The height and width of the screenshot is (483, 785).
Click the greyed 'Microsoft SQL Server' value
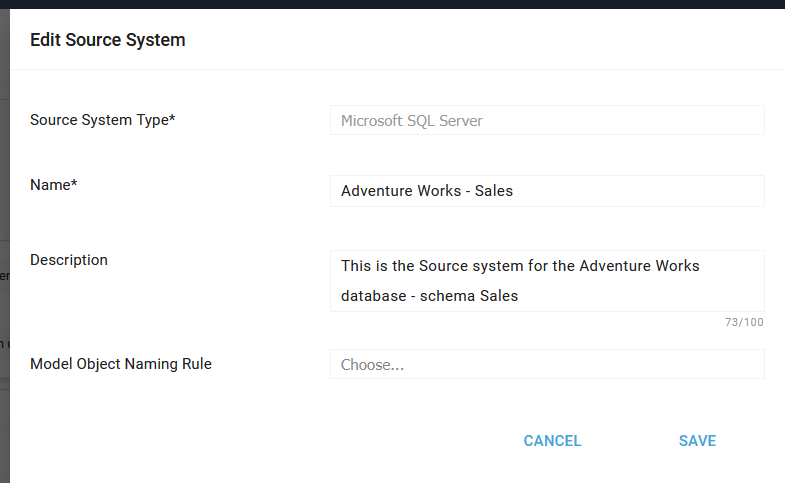point(411,120)
